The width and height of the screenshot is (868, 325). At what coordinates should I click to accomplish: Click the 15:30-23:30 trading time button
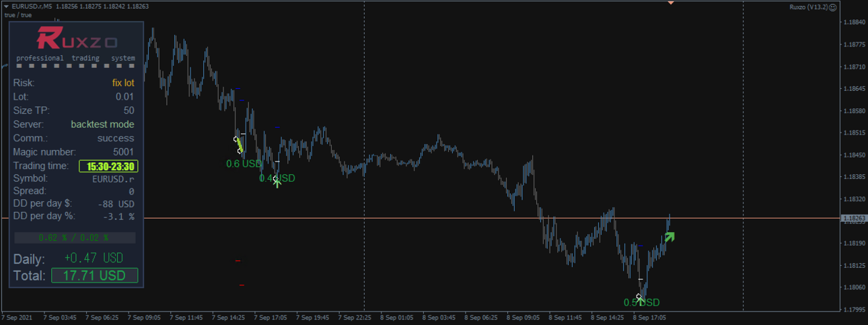pos(108,166)
